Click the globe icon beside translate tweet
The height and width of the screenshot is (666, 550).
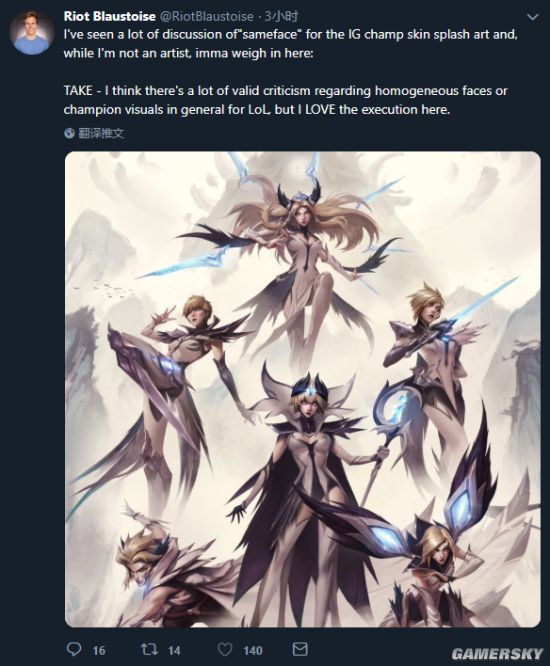[69, 133]
